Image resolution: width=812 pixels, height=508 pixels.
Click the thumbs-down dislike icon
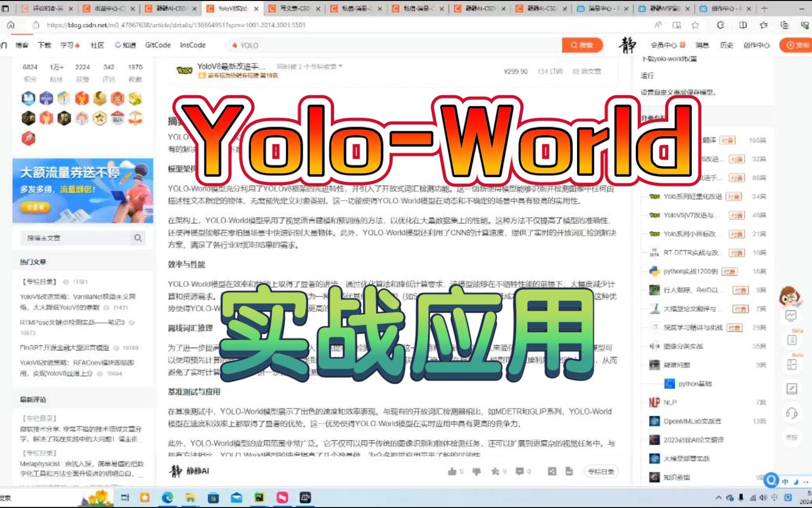coord(476,471)
